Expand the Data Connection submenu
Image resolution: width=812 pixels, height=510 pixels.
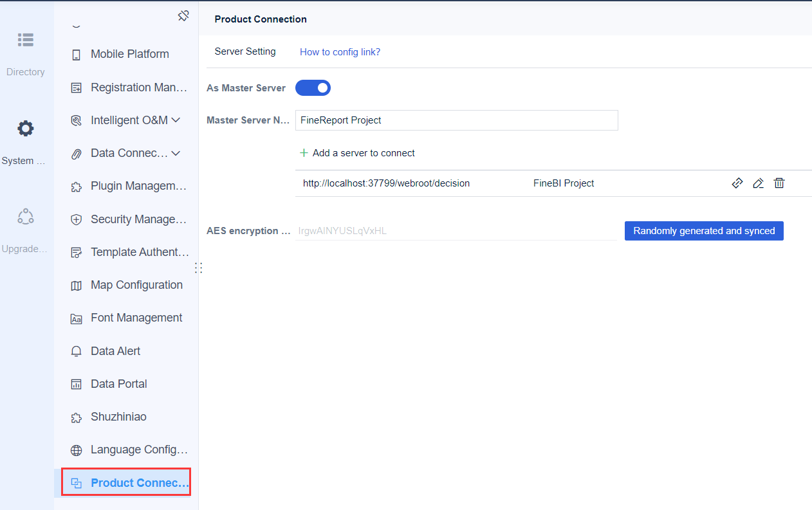(x=174, y=152)
